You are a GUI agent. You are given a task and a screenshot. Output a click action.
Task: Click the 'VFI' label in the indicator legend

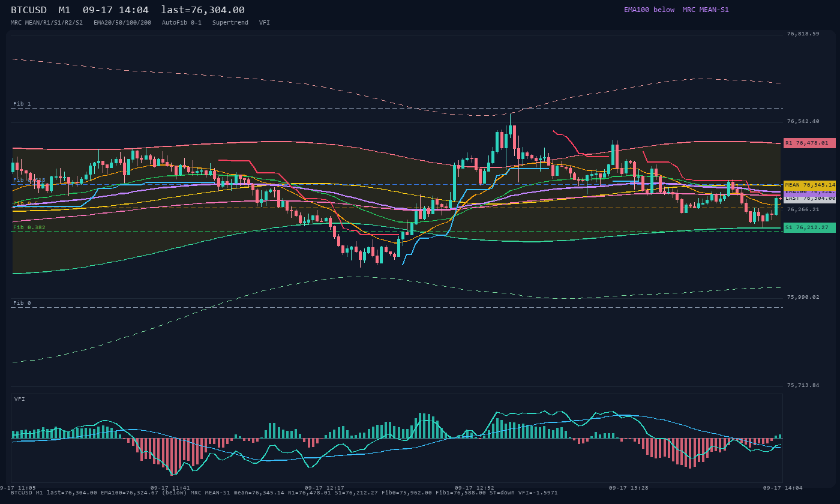(265, 23)
